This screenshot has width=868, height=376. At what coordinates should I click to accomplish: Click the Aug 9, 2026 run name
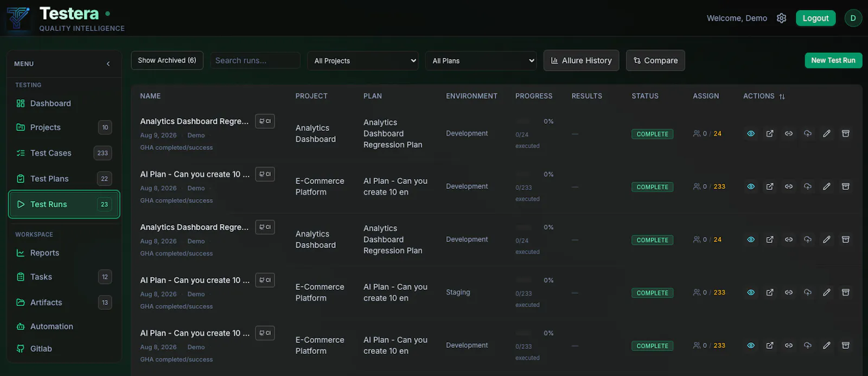[194, 122]
